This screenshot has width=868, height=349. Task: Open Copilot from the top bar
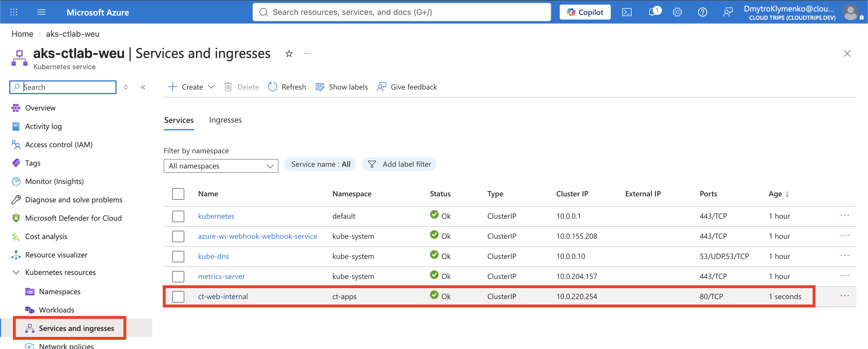[585, 12]
